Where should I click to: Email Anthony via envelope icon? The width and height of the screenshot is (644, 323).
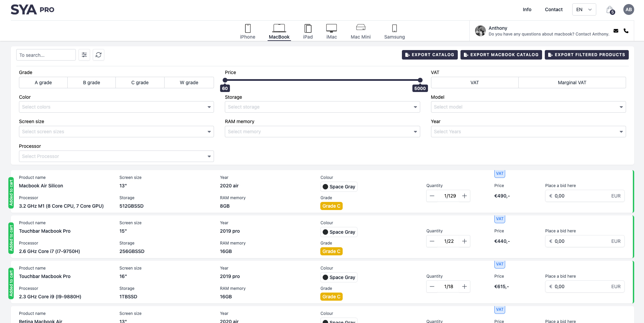coord(616,31)
